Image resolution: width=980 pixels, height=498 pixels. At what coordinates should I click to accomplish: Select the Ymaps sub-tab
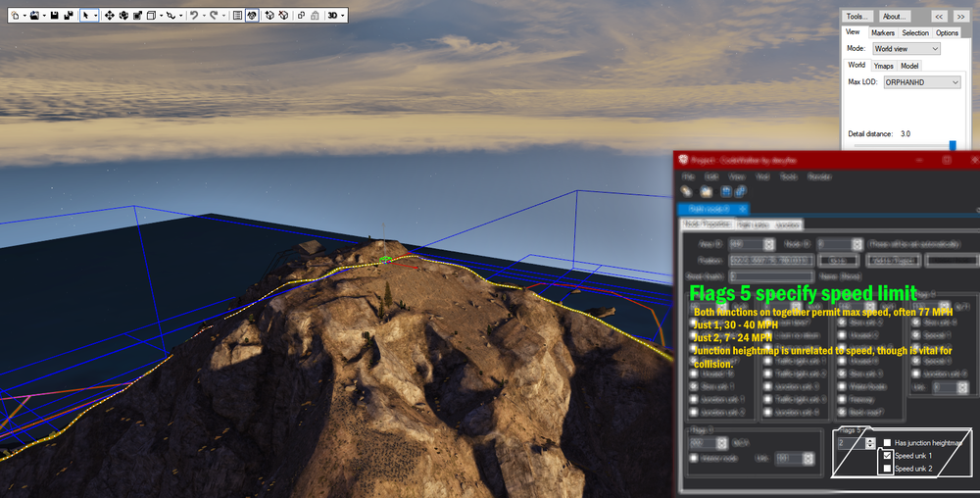(x=883, y=66)
